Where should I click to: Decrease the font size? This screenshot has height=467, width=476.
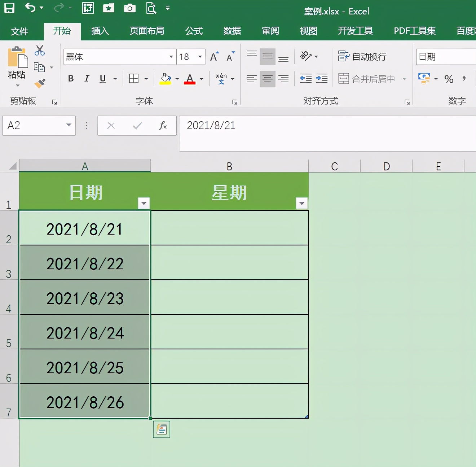(230, 57)
